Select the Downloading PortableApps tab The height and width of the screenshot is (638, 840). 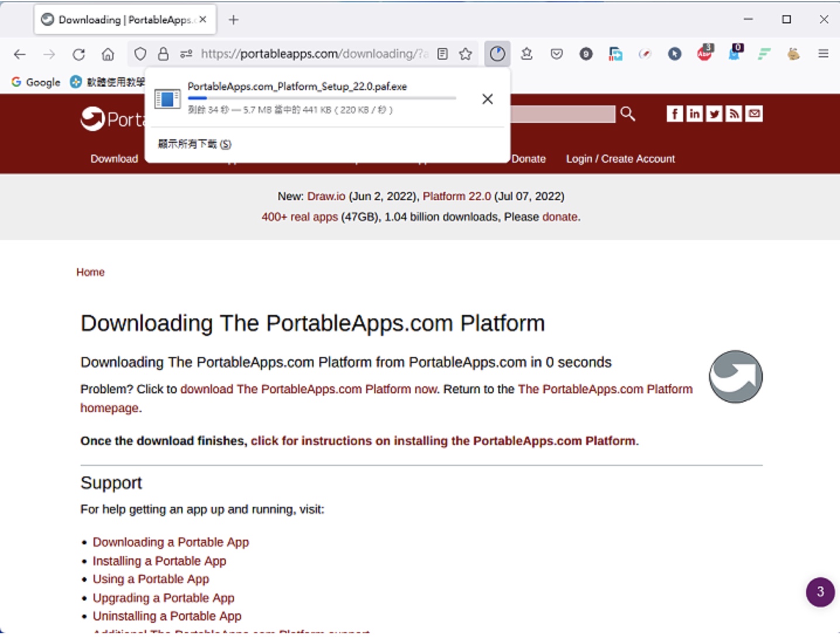tap(125, 19)
